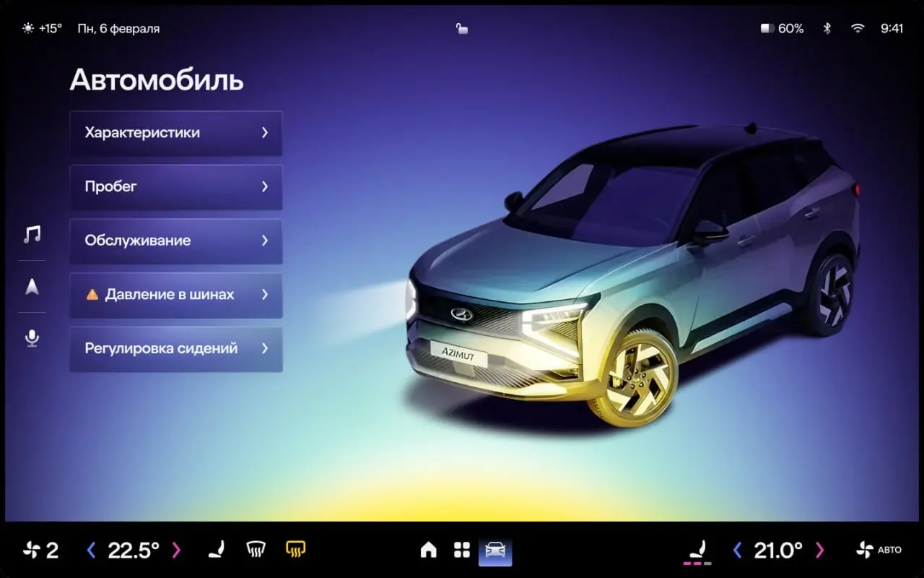
Task: Tap the outside temperature +15°
Action: point(51,28)
